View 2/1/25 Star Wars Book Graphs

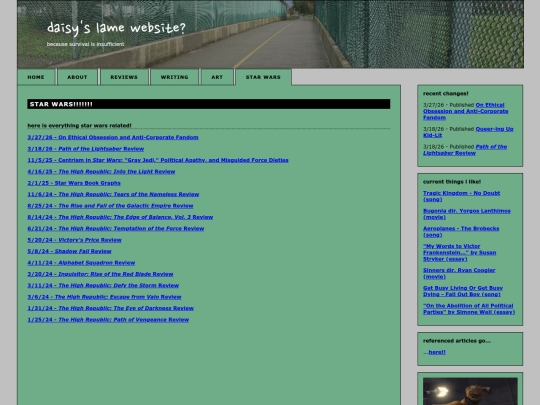[74, 183]
